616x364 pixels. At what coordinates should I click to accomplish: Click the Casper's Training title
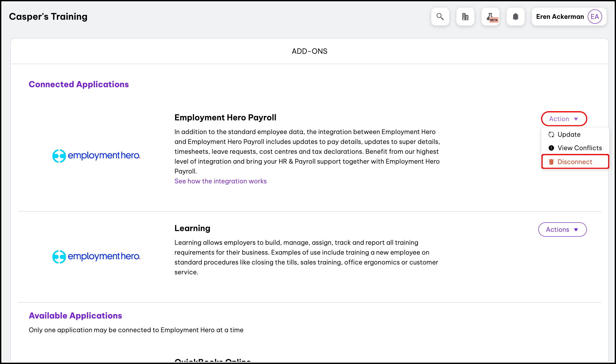(x=48, y=17)
